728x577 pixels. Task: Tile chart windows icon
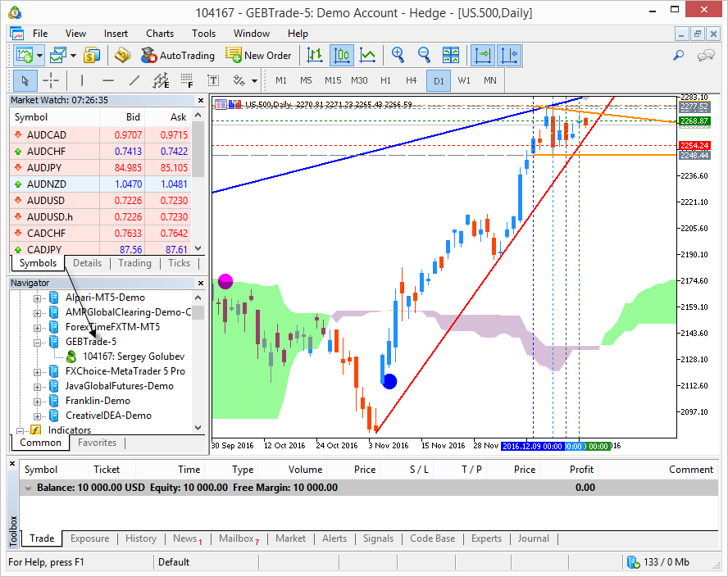coord(451,55)
